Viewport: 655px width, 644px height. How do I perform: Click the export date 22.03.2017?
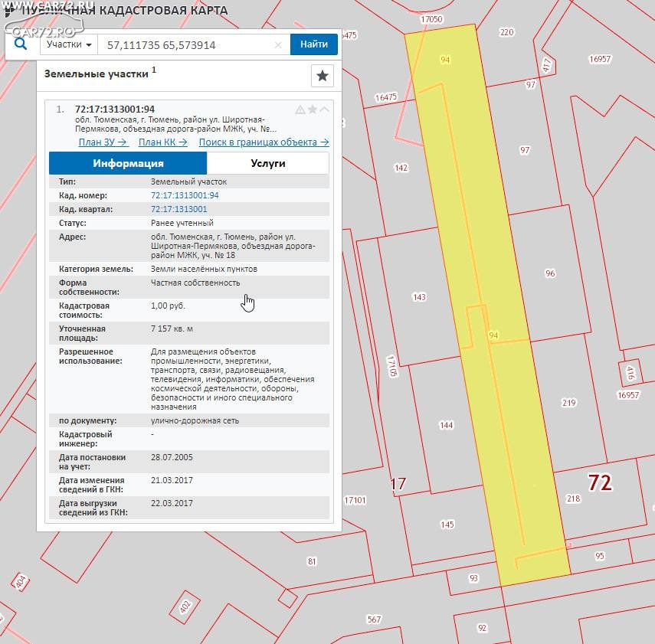[172, 503]
